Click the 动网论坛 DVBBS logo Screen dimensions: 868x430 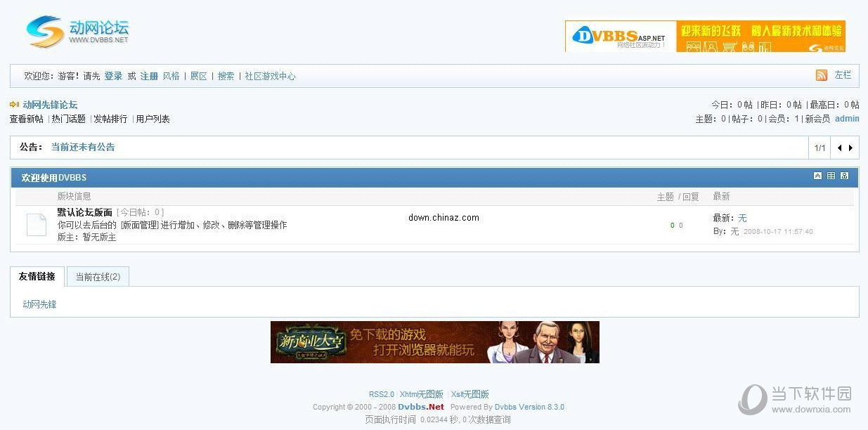coord(77,31)
